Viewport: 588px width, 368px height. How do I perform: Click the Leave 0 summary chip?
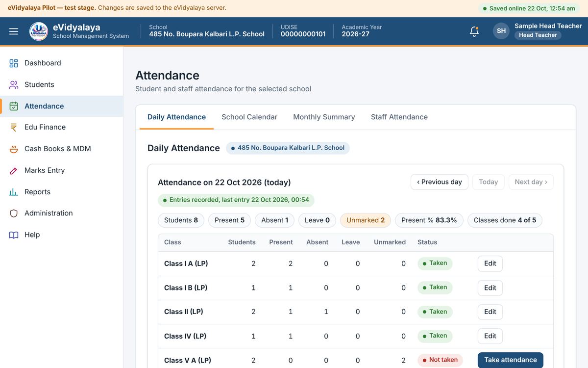pyautogui.click(x=317, y=220)
